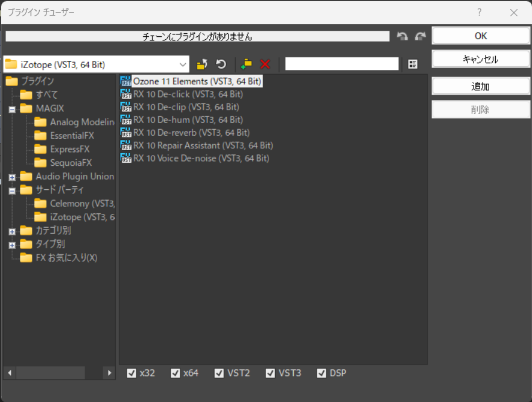
Task: Click the add new folder icon
Action: (246, 64)
